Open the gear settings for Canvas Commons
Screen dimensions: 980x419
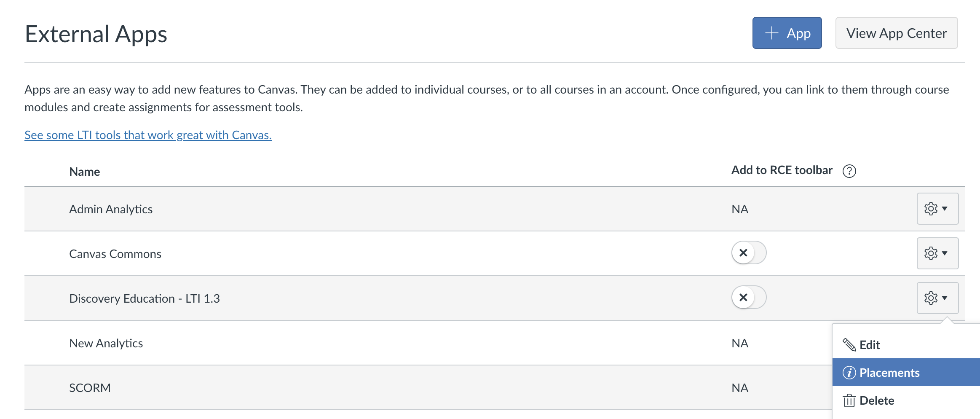click(x=937, y=253)
